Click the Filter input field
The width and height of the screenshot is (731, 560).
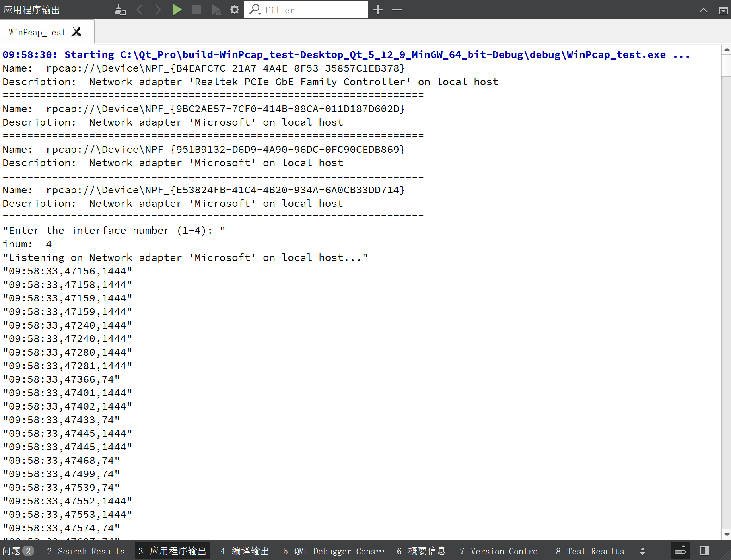point(306,10)
